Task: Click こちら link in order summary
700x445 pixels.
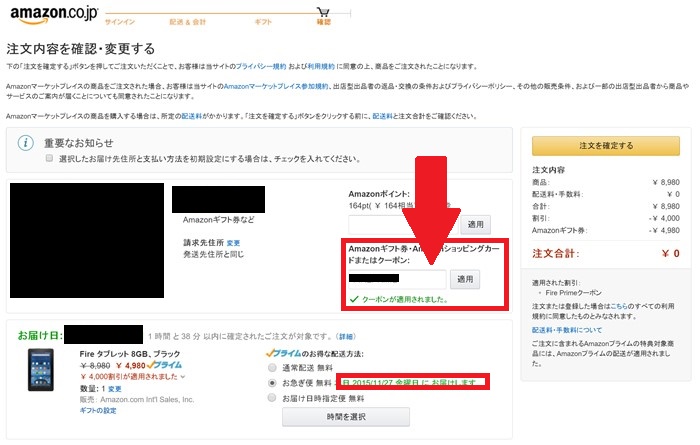Action: [x=619, y=306]
